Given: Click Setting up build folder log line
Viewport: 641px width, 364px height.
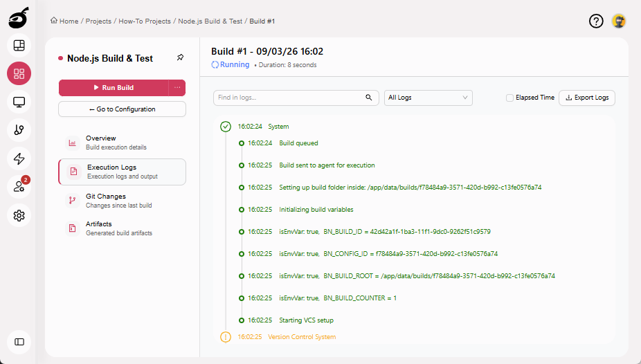Looking at the screenshot, I should [410, 187].
